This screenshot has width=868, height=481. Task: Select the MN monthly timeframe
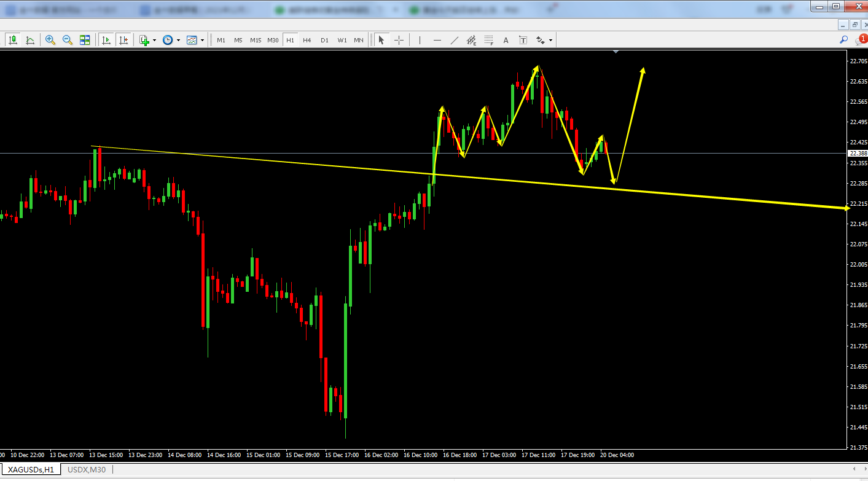coord(359,40)
